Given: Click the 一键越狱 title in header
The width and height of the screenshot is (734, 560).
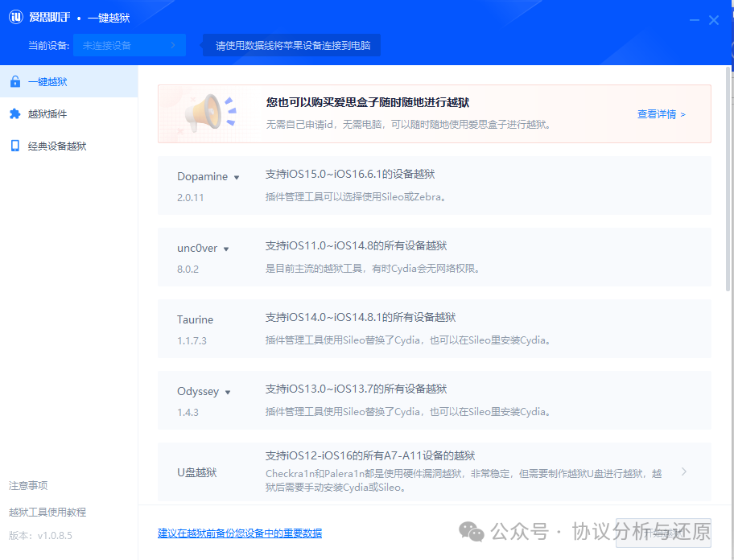Looking at the screenshot, I should (109, 18).
